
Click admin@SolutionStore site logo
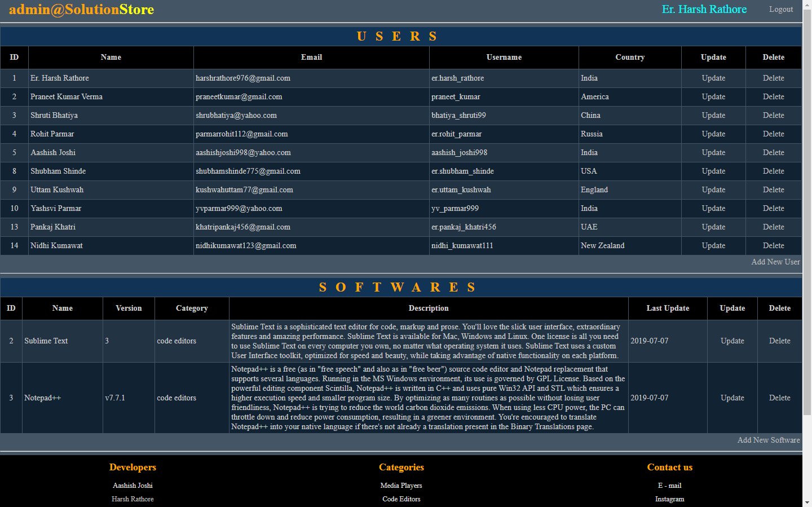pyautogui.click(x=82, y=10)
